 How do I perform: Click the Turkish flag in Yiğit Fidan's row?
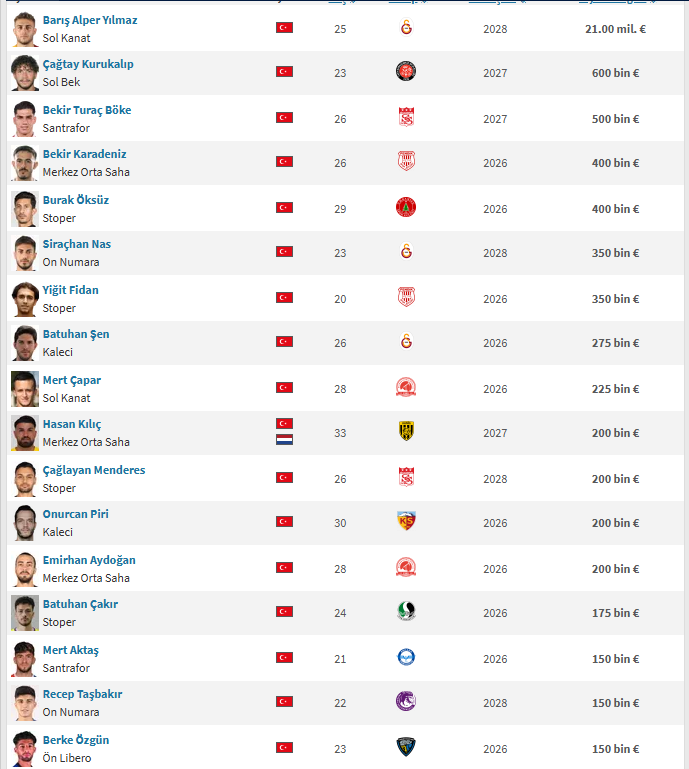coord(284,298)
